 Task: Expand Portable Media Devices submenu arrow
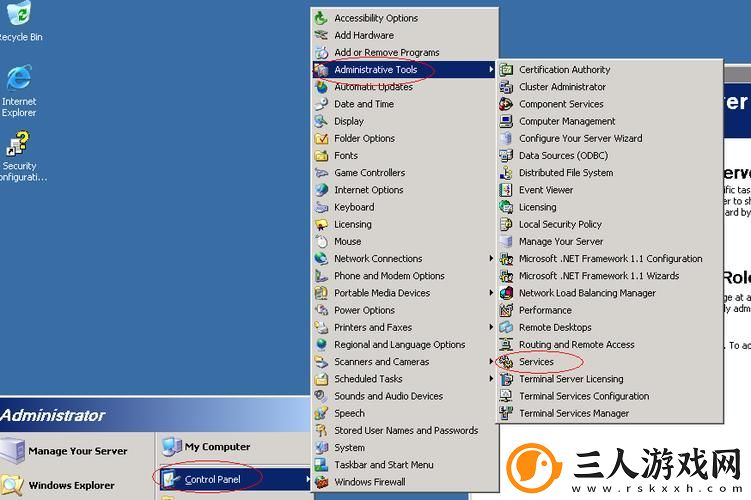491,293
